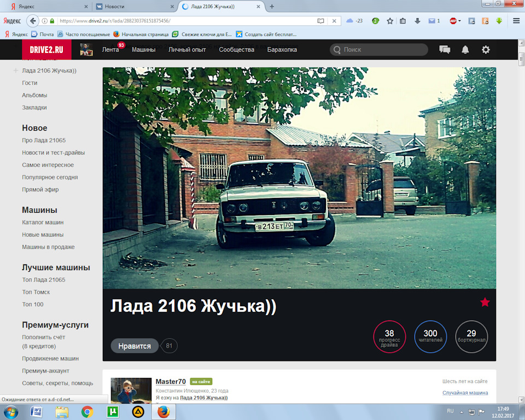Click the Поиск search field
Viewport: 525px width, 420px height.
pos(379,50)
